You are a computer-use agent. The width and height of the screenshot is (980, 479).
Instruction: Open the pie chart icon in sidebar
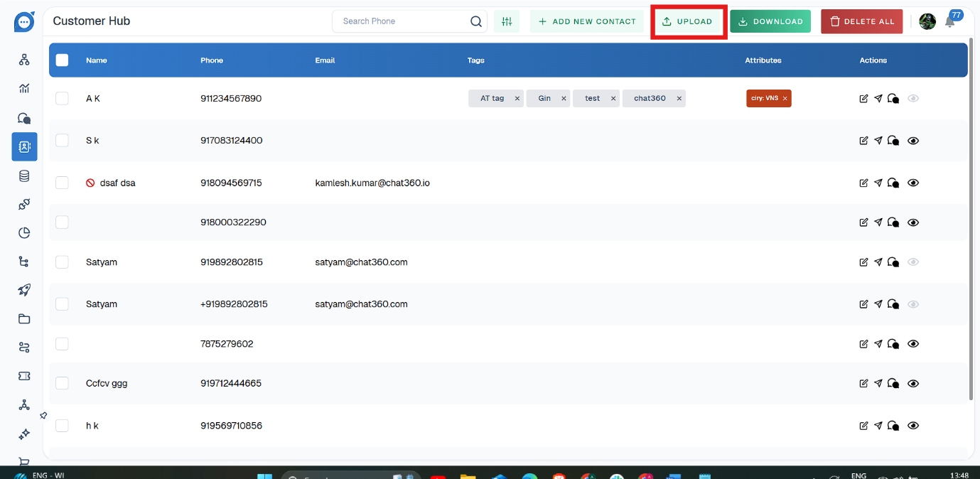24,233
